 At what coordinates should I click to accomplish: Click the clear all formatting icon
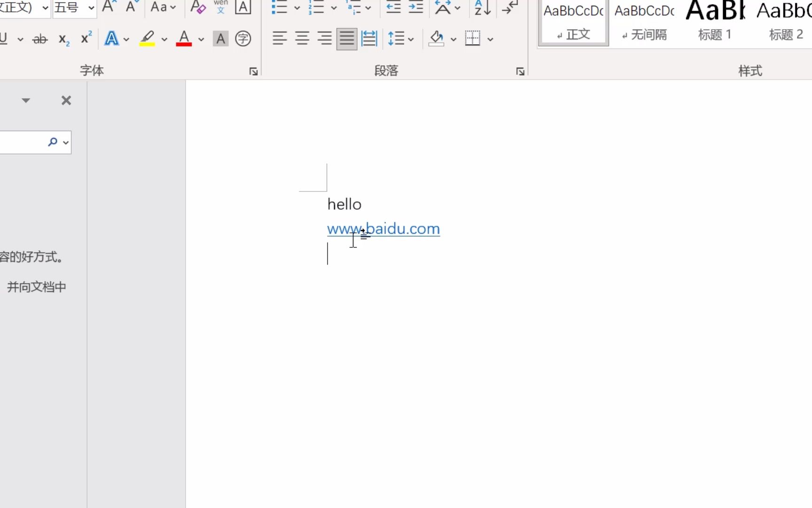[x=198, y=7]
